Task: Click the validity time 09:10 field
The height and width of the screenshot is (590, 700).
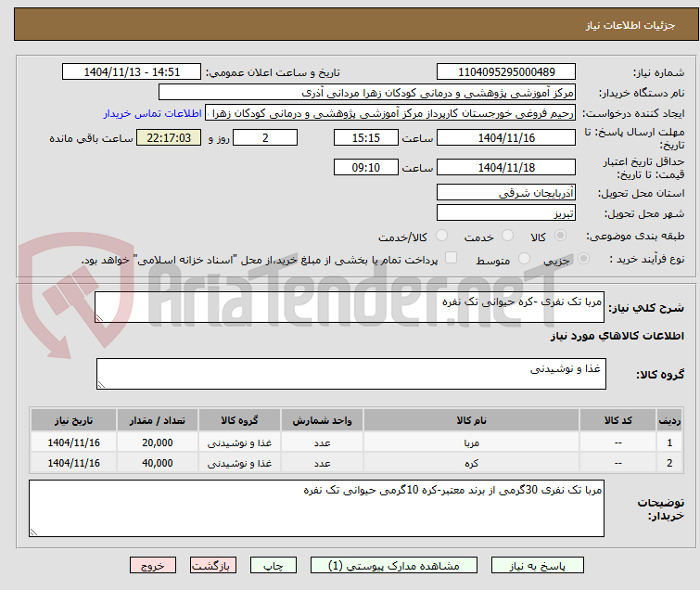Action: (x=366, y=168)
